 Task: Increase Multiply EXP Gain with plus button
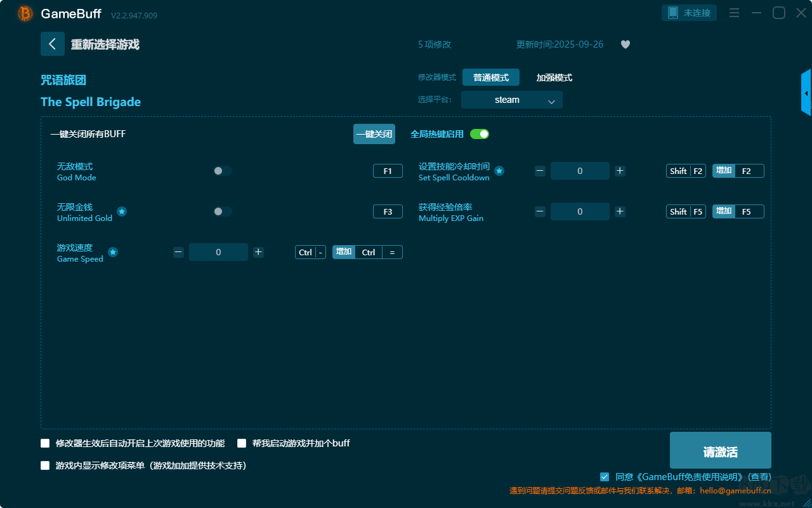620,211
